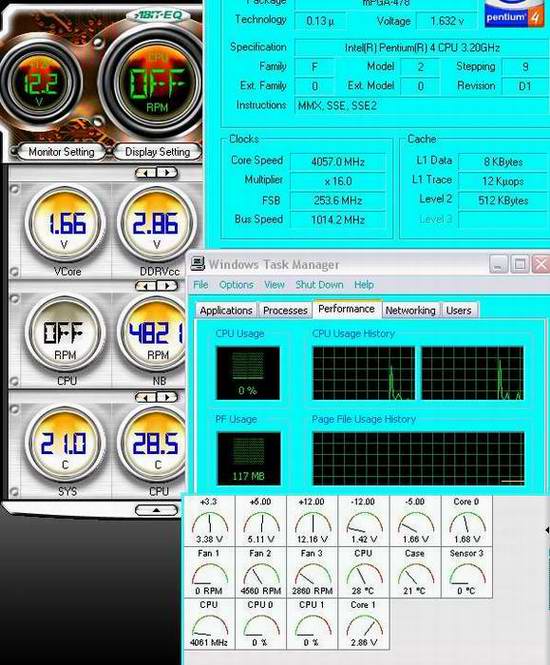This screenshot has height=665, width=550.
Task: Click the NB fan RPM gauge
Action: 153,334
